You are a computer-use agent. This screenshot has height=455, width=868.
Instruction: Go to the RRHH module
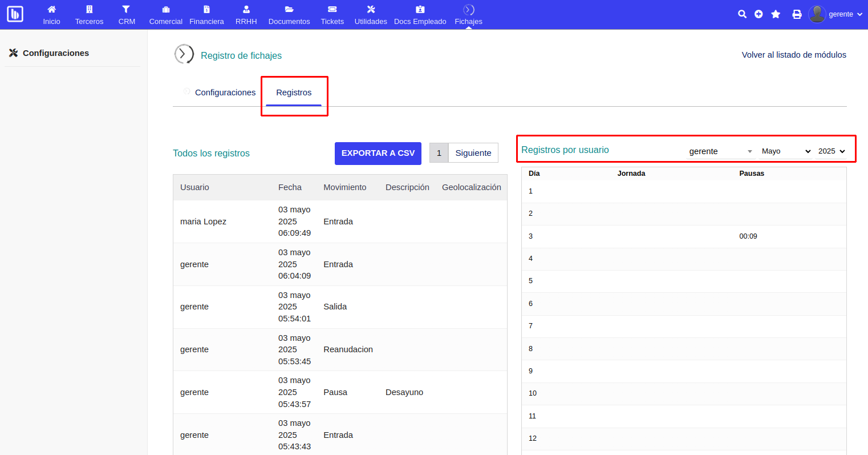[x=246, y=15]
